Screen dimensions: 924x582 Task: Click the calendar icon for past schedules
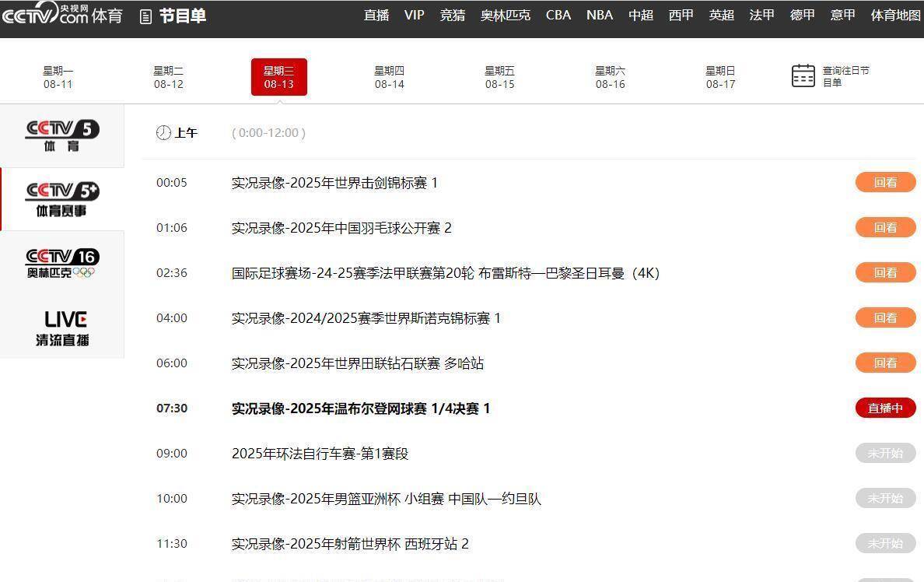click(x=803, y=76)
